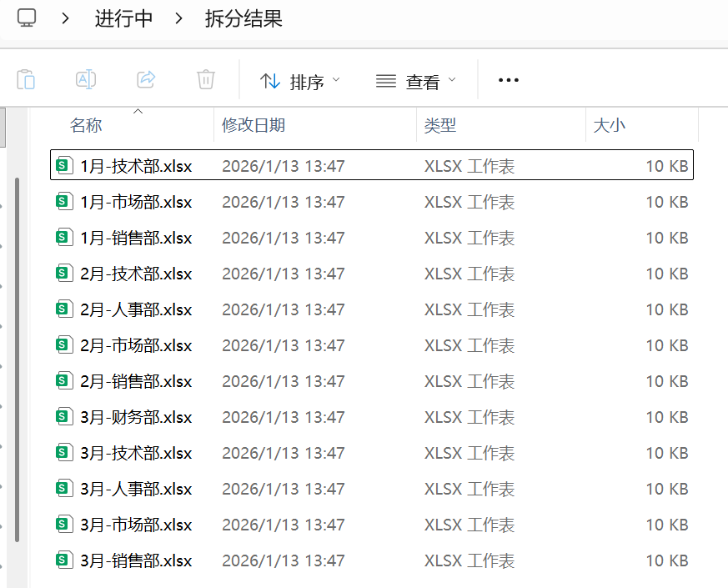The image size is (728, 588).
Task: Click the rename icon in toolbar
Action: 86,80
